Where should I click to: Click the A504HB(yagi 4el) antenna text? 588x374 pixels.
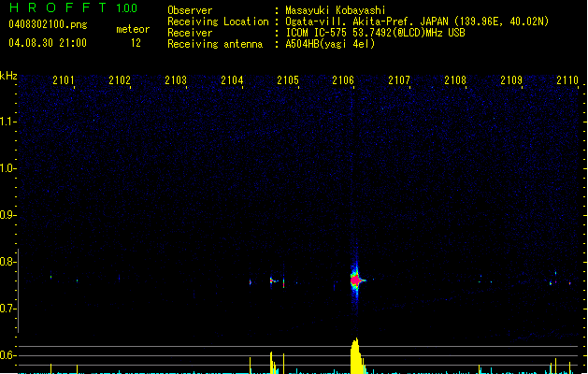tap(330, 44)
